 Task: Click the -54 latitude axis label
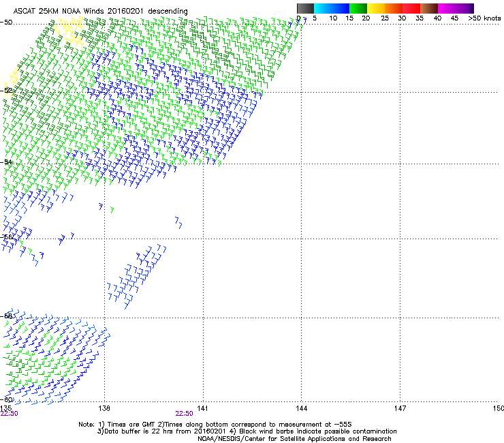(6, 162)
